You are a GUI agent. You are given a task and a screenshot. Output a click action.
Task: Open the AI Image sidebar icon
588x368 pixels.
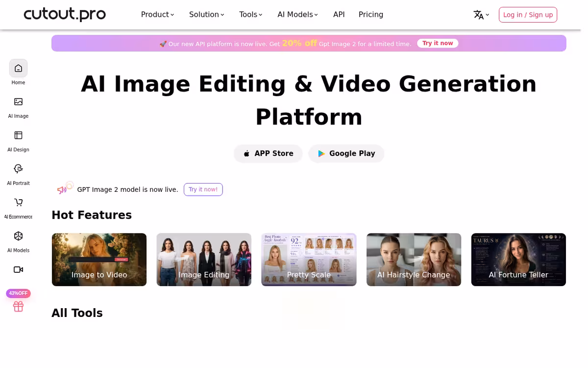pos(18,102)
